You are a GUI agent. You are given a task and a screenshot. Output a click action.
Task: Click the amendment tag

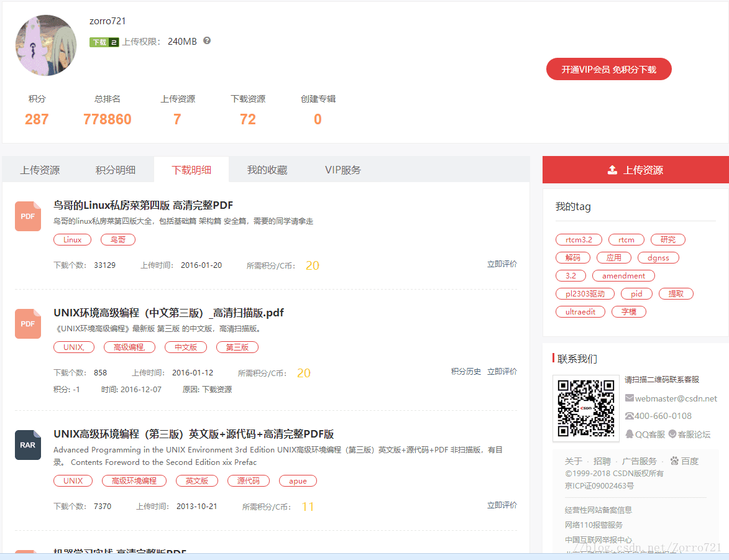click(623, 276)
